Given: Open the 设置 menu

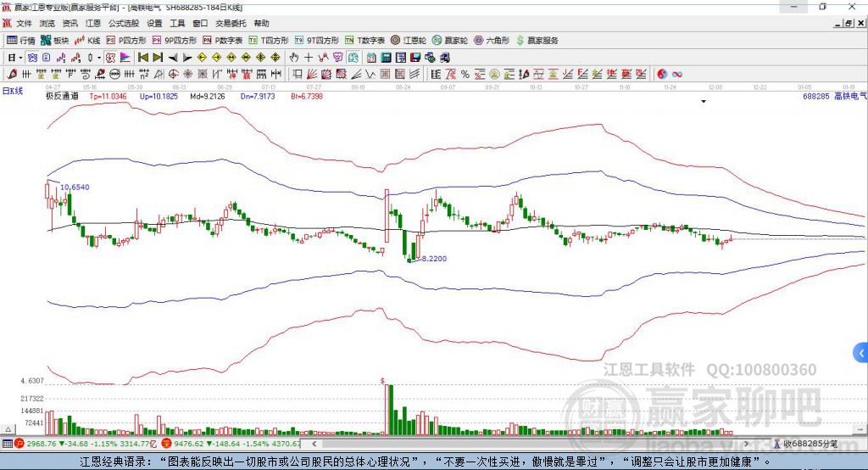Looking at the screenshot, I should 154,23.
